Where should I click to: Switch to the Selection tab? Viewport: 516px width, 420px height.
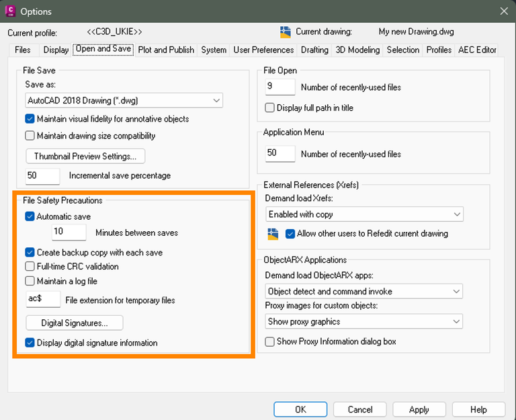coord(403,50)
